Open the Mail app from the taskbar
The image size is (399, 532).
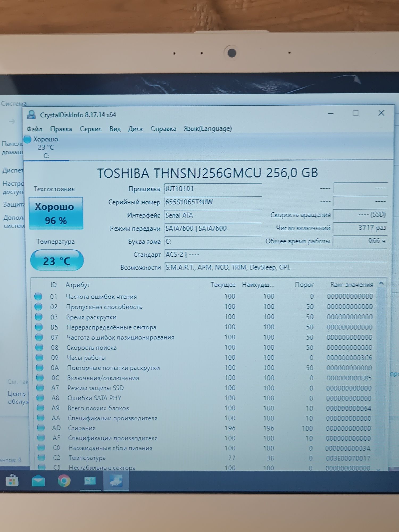pyautogui.click(x=38, y=481)
